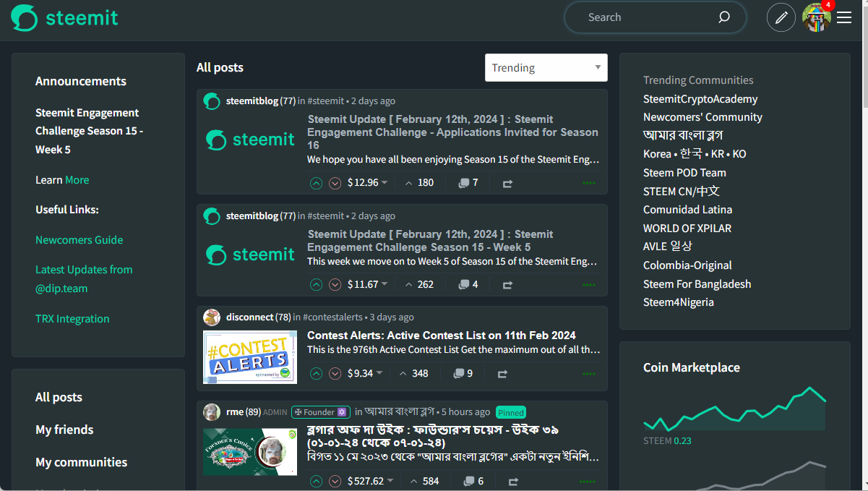Viewport: 868px width, 491px height.
Task: Expand payout details for $12.96
Action: tap(368, 183)
